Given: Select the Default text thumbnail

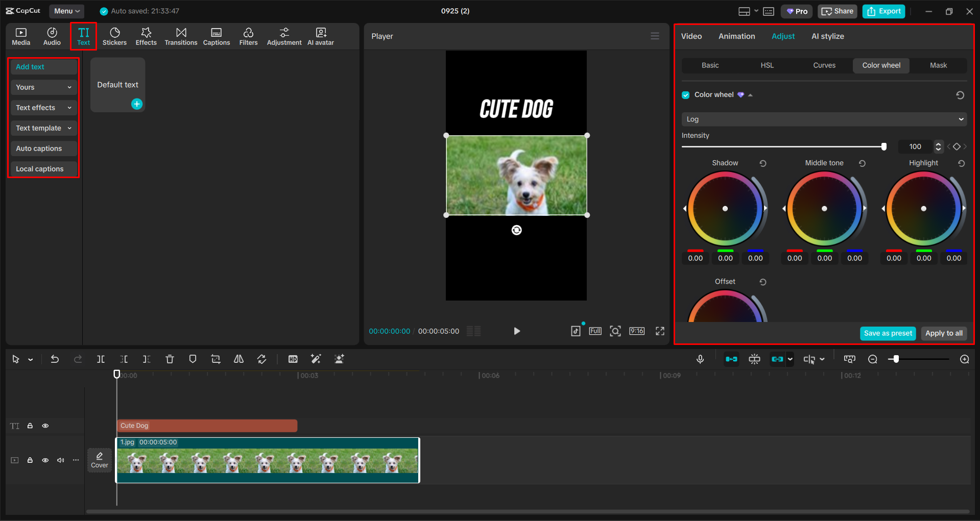Looking at the screenshot, I should pos(117,84).
